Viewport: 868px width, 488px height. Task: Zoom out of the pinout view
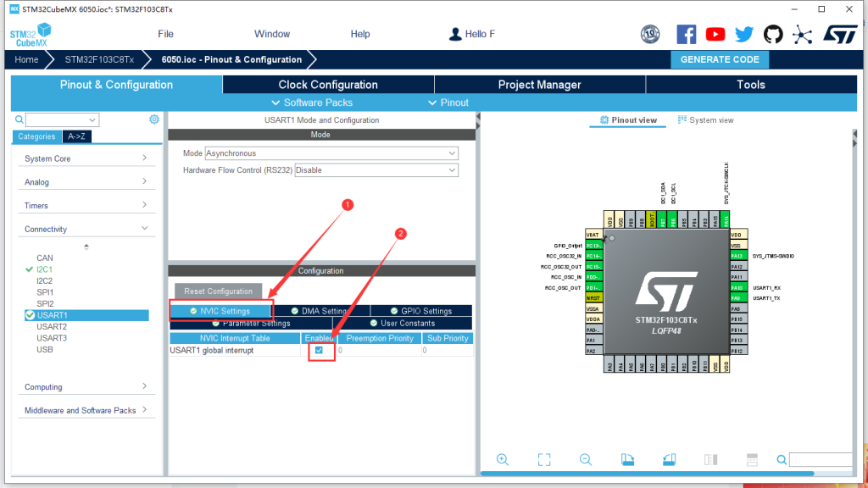(585, 459)
